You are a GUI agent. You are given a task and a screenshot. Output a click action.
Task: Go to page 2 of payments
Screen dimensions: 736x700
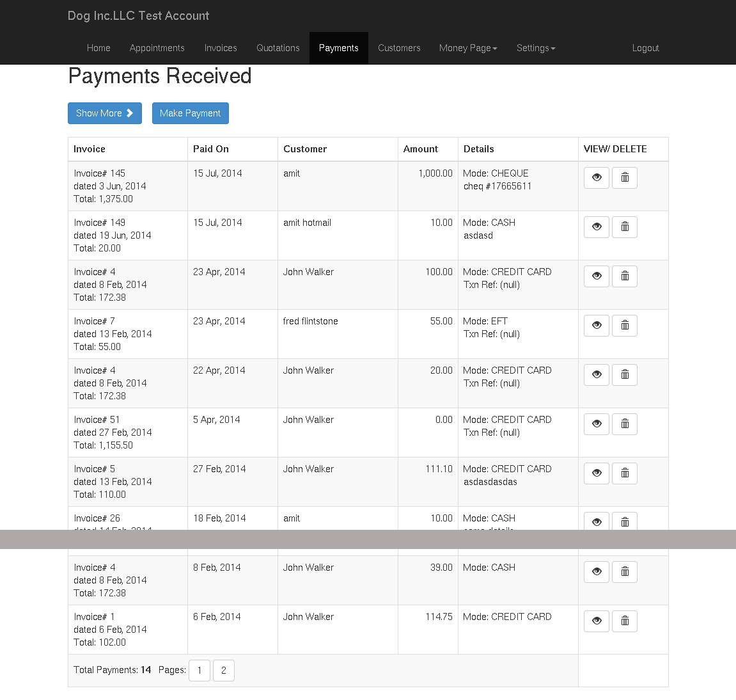click(x=223, y=671)
